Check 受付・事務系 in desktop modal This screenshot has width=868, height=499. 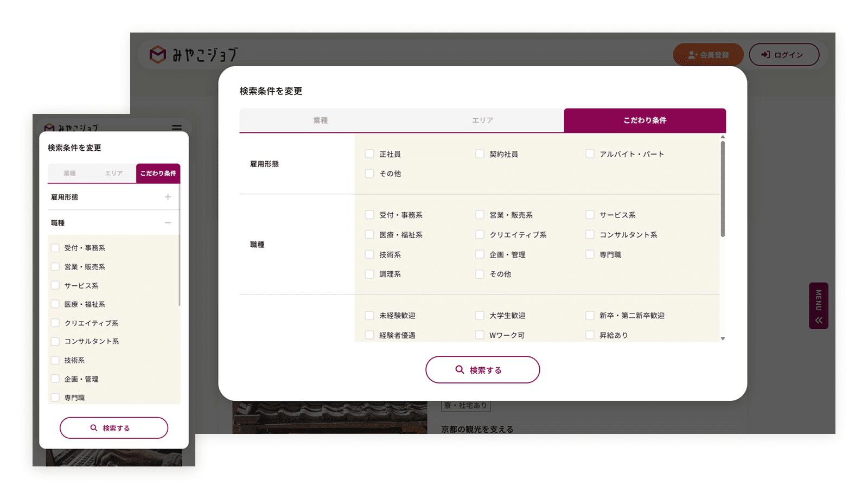369,215
